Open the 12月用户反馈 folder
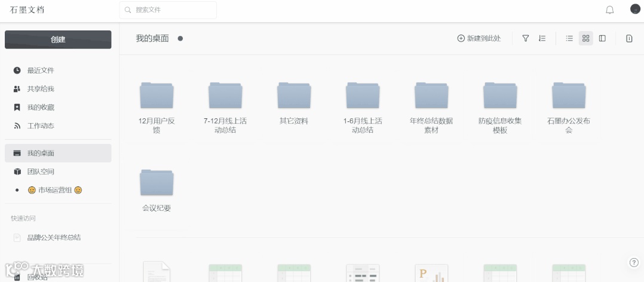 (157, 108)
